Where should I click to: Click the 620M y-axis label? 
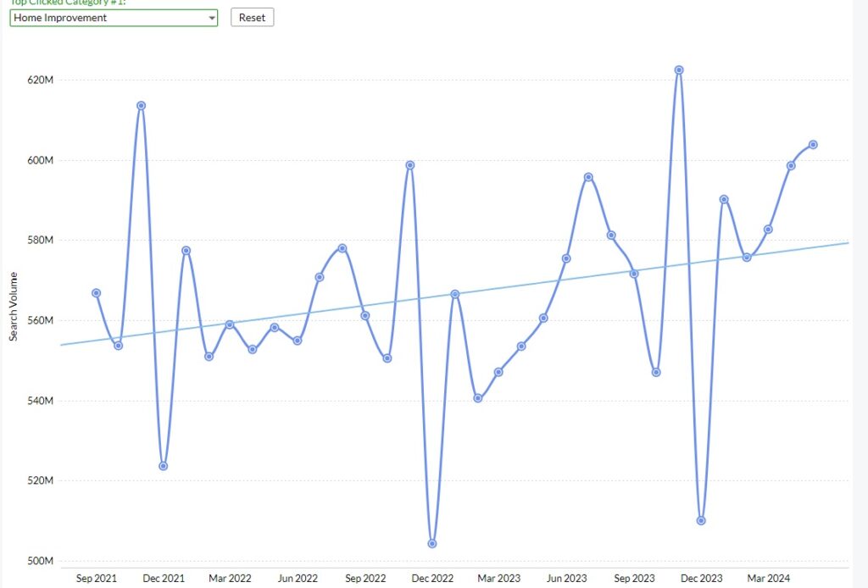[42, 80]
